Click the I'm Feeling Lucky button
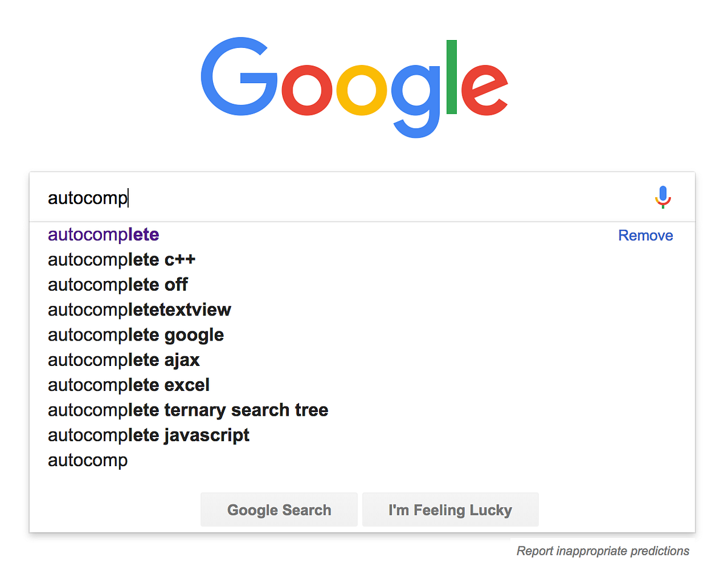Viewport: 728px width, 562px height. point(450,510)
